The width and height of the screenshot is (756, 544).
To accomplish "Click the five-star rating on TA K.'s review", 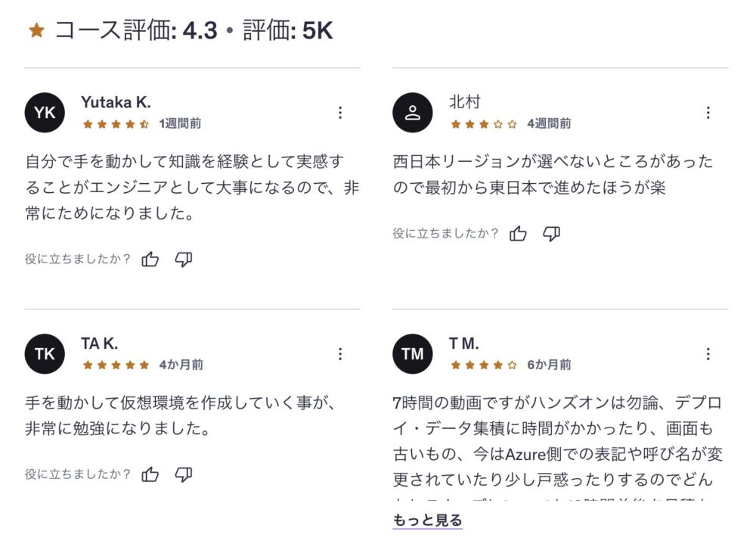I will point(116,365).
